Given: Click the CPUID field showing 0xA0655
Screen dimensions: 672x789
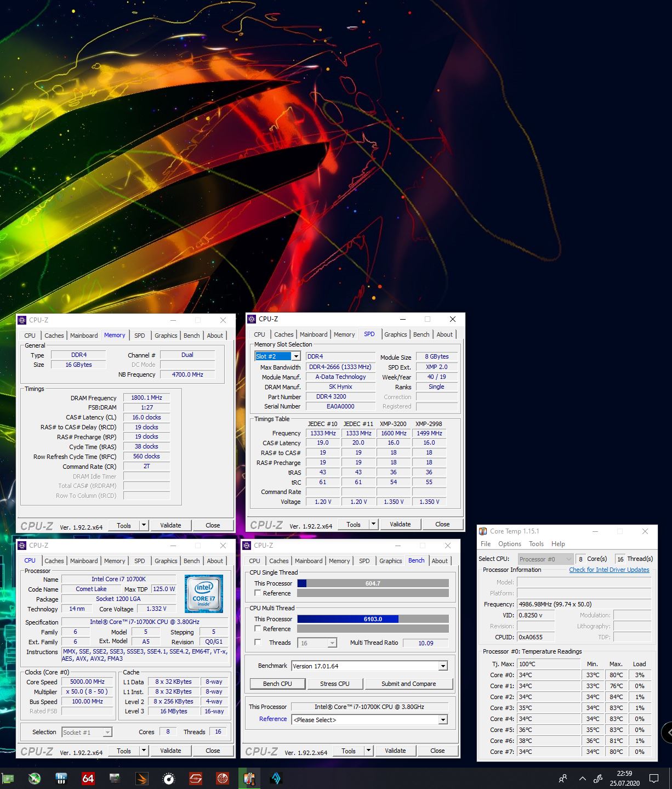Looking at the screenshot, I should 536,637.
